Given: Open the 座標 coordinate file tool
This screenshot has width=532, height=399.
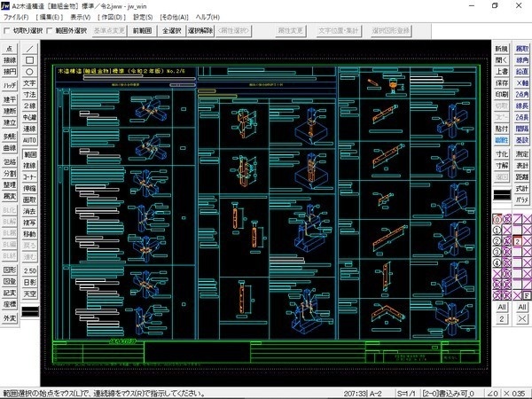Looking at the screenshot, I should click(x=10, y=304).
